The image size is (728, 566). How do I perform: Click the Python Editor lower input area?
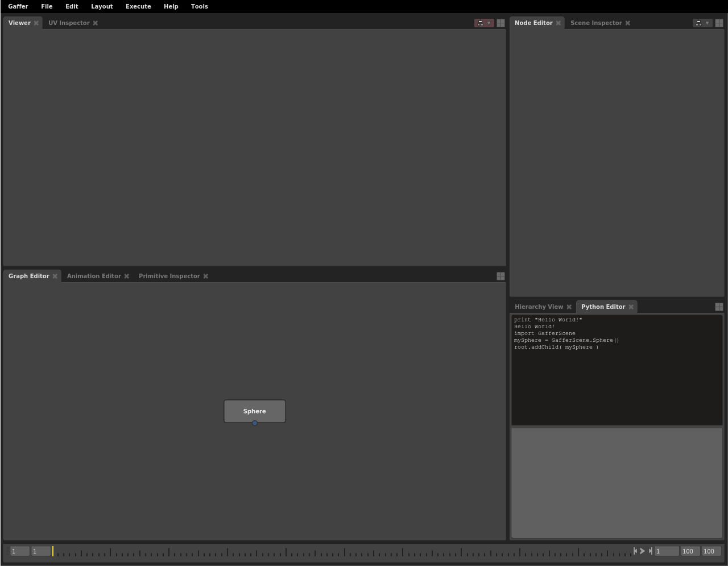(617, 483)
